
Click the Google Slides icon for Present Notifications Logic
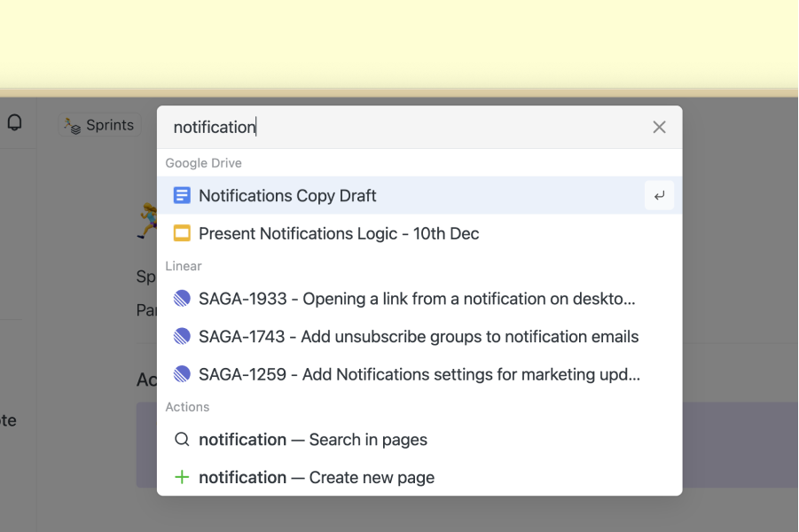click(184, 233)
